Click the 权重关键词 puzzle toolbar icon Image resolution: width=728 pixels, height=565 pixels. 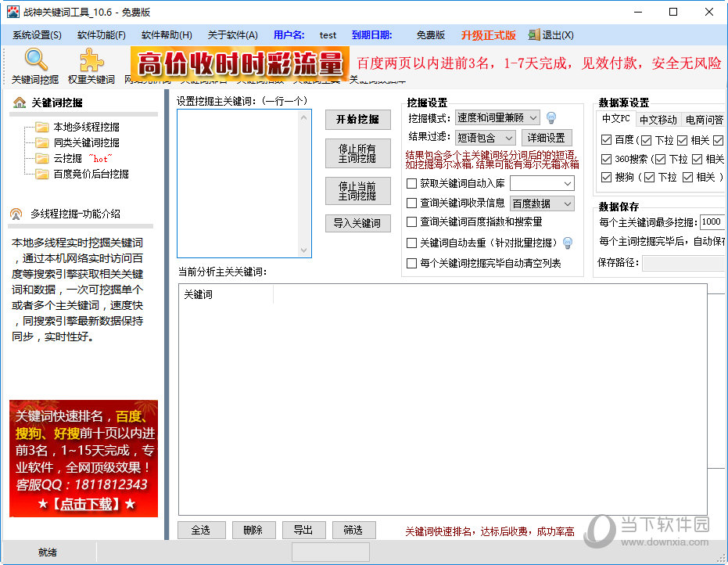click(91, 61)
